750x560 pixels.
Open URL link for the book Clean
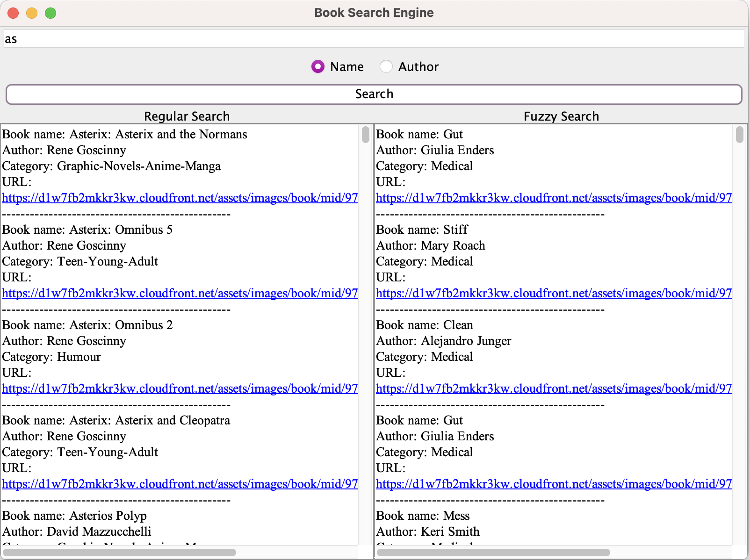tap(554, 388)
